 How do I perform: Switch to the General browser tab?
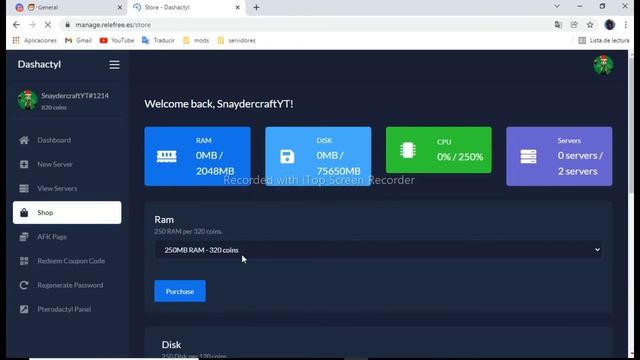pos(67,7)
